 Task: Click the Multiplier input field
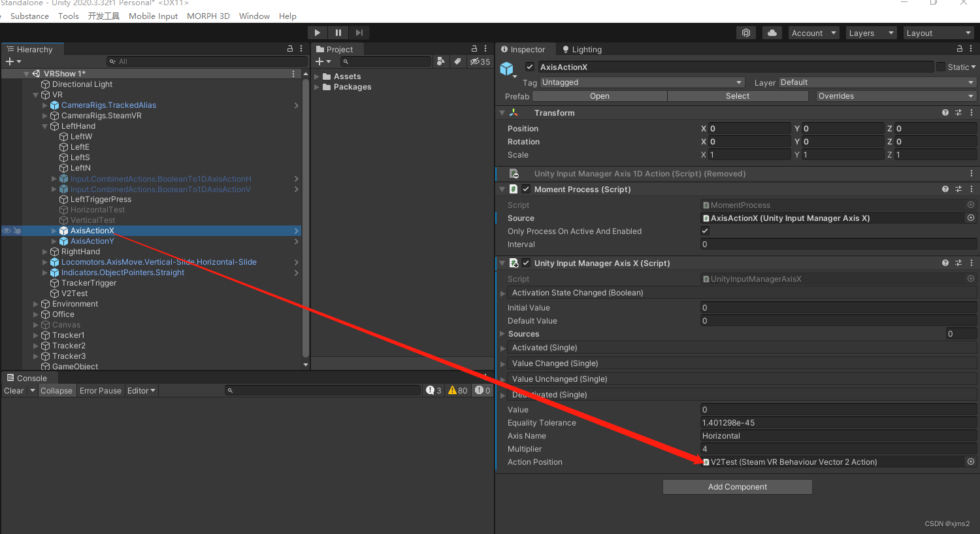coord(838,449)
